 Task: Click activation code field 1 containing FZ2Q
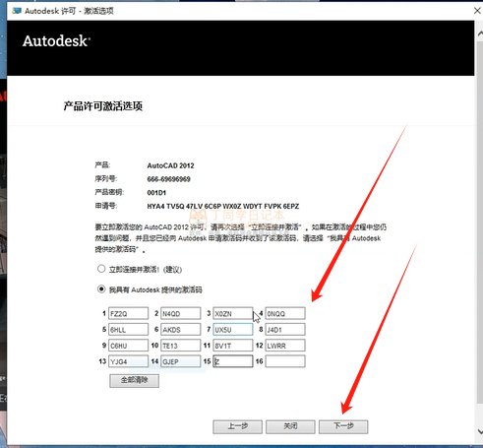click(x=128, y=313)
